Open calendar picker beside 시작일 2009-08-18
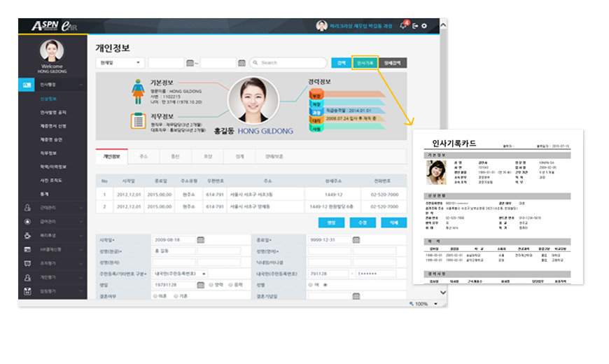 [199, 239]
